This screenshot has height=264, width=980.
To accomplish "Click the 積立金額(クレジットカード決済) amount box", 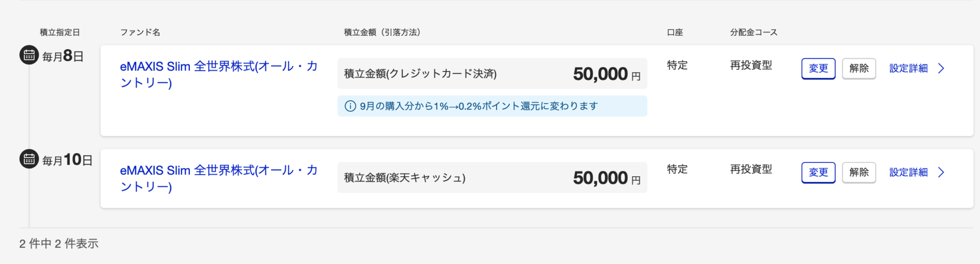I will pyautogui.click(x=492, y=74).
